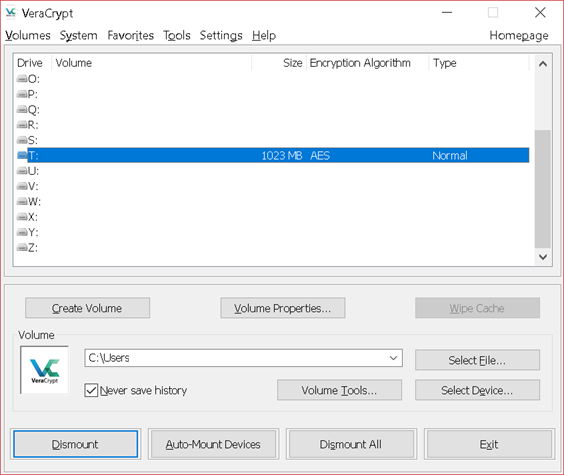Expand the volume path dropdown

click(394, 358)
